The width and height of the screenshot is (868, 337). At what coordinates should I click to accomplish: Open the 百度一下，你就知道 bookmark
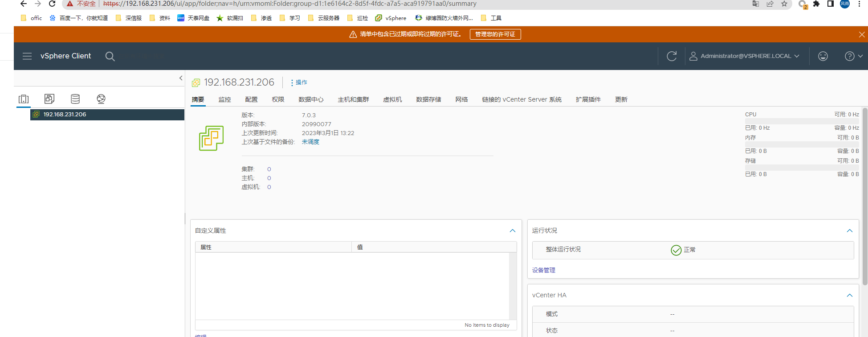click(79, 18)
